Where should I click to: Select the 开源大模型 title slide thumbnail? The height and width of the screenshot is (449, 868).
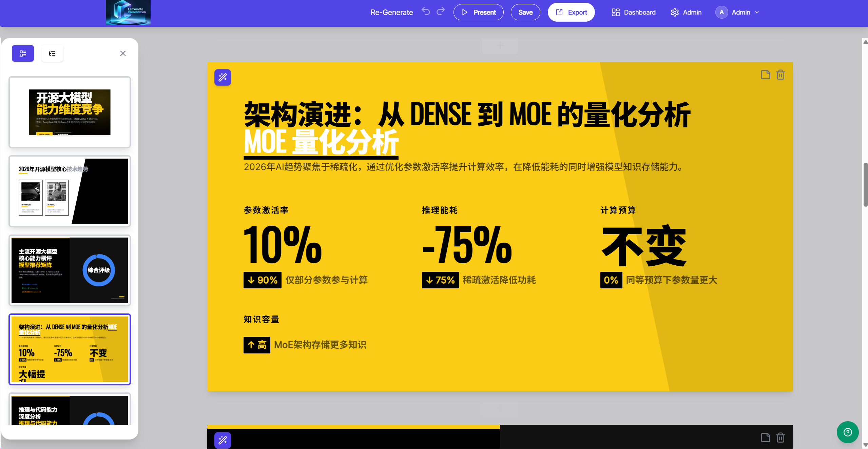(x=70, y=112)
